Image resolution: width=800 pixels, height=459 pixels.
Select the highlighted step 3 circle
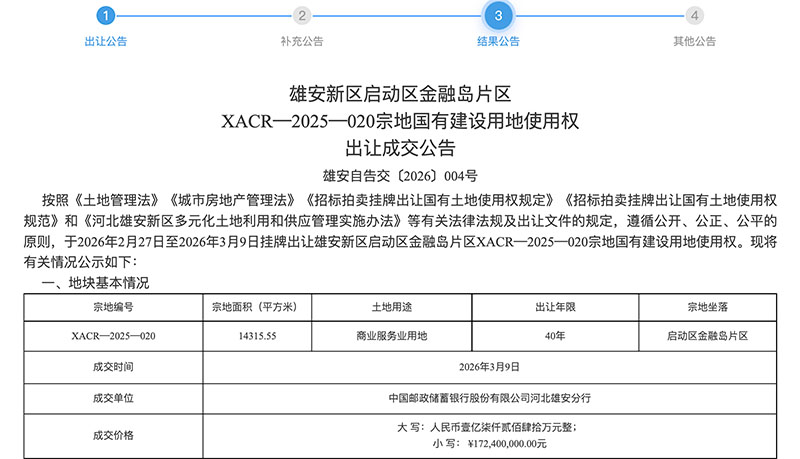[498, 15]
